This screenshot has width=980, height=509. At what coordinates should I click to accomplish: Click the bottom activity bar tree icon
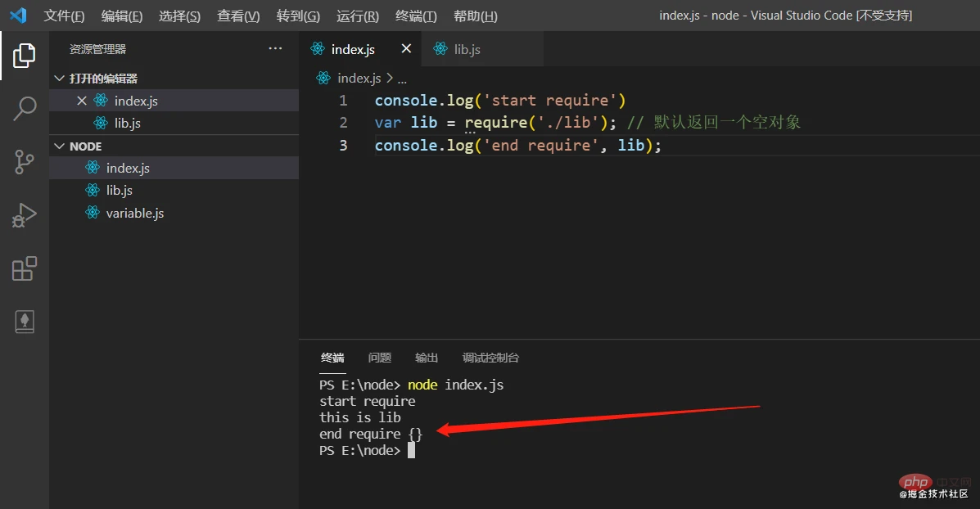[25, 322]
